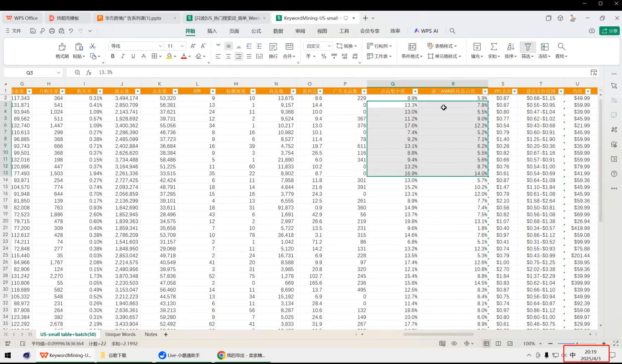Click the WPS AI button
622x364 pixels.
tap(426, 31)
